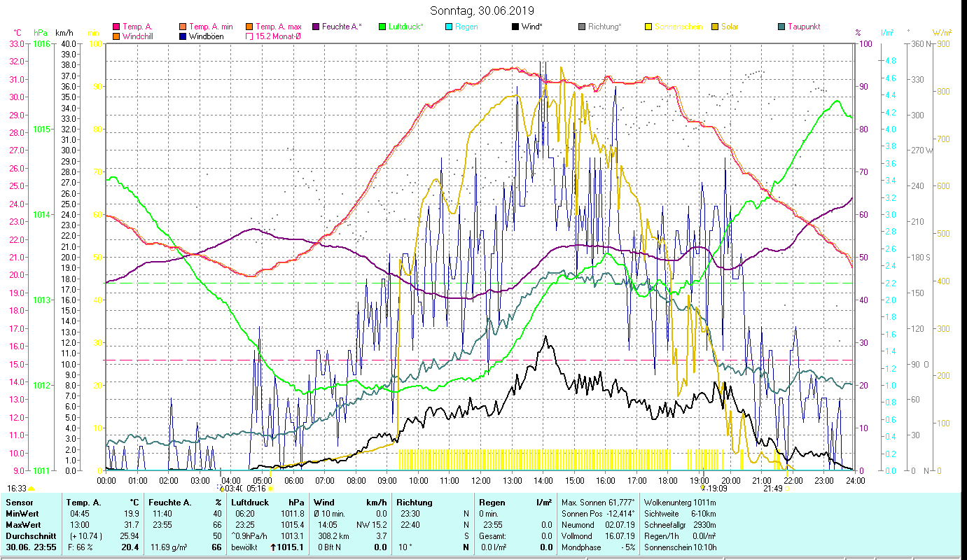Click the date title Sonntag, 30.06.2019
This screenshot has height=560, width=967.
tap(483, 10)
